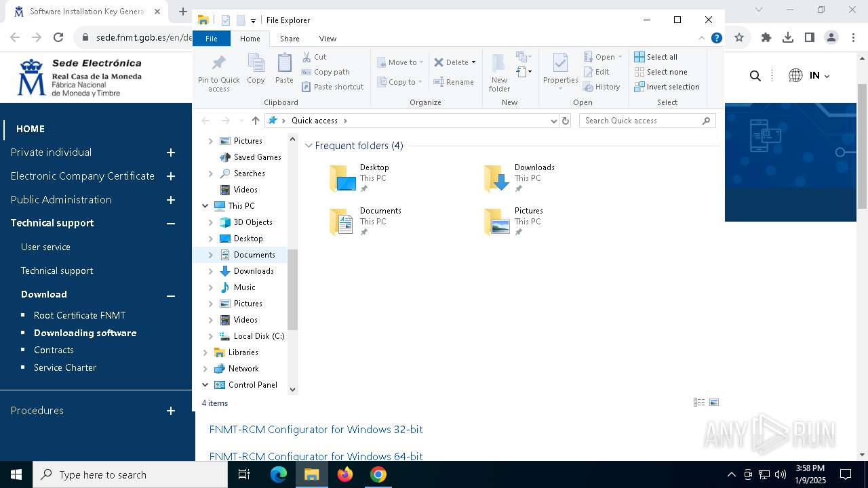
Task: Click Search Quick access field
Action: (x=648, y=121)
